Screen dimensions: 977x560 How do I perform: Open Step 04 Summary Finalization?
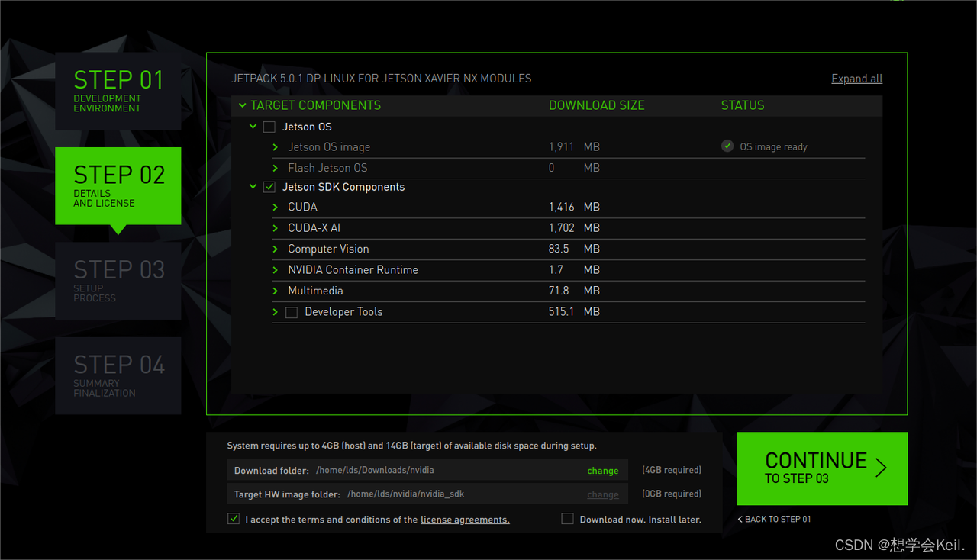click(118, 376)
